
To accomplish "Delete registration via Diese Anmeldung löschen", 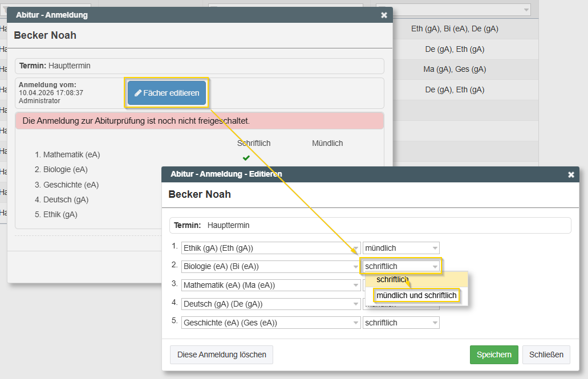I will pos(221,354).
